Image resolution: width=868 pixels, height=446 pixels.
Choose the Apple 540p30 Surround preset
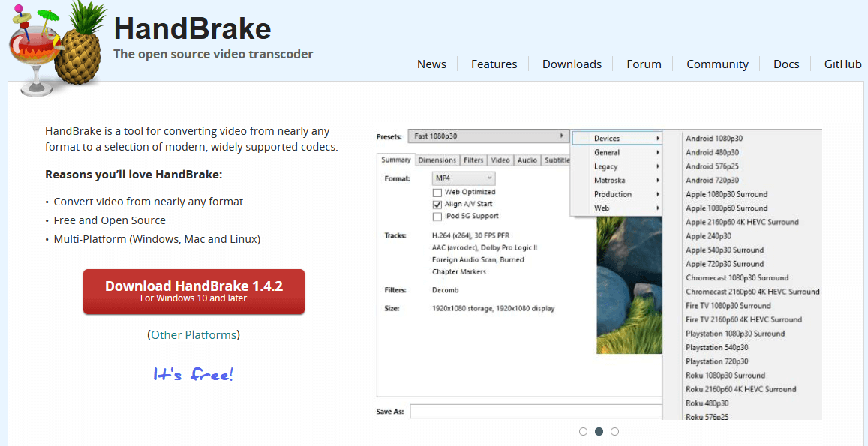(x=725, y=250)
